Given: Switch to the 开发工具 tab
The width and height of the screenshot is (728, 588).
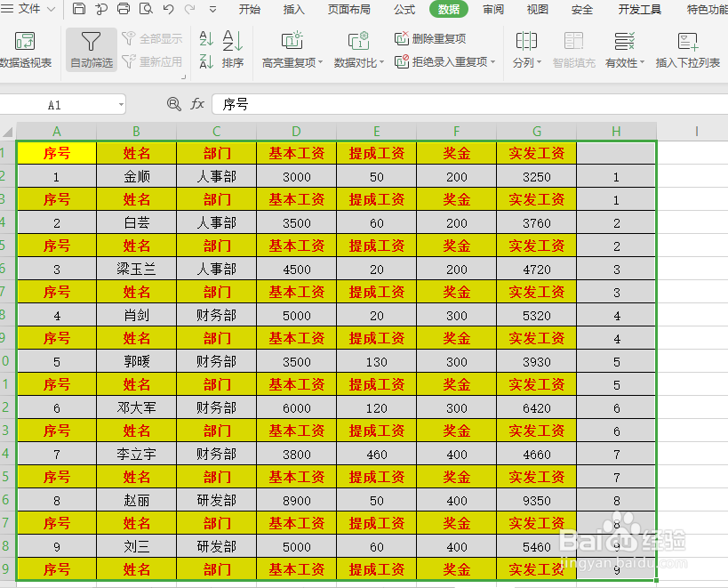Looking at the screenshot, I should coord(639,9).
